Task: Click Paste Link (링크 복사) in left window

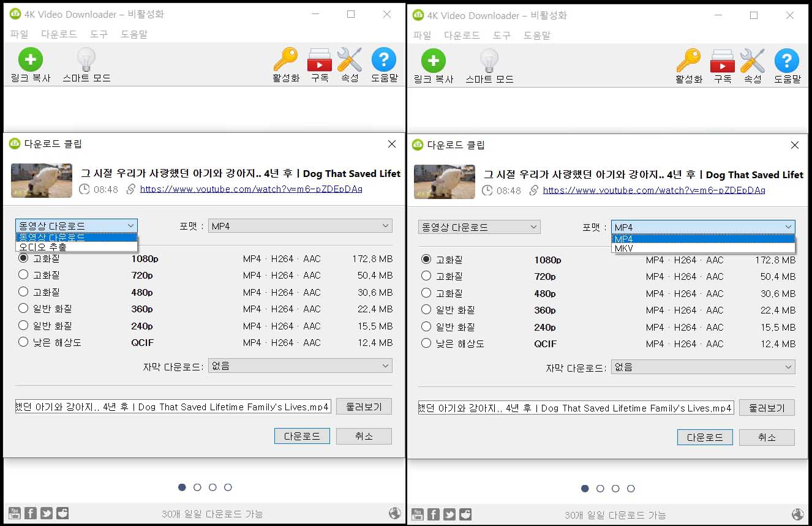Action: pos(30,65)
